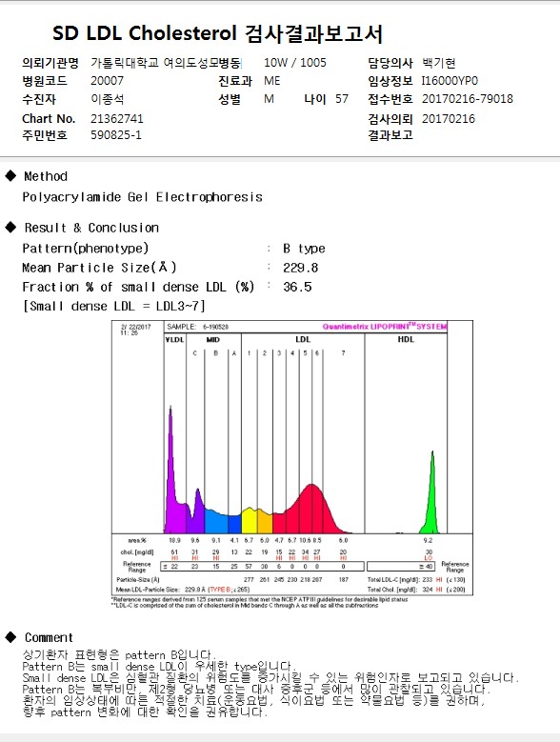Image resolution: width=560 pixels, height=742 pixels.
Task: Click the diamond bullet beside Comment
Action: [10, 637]
